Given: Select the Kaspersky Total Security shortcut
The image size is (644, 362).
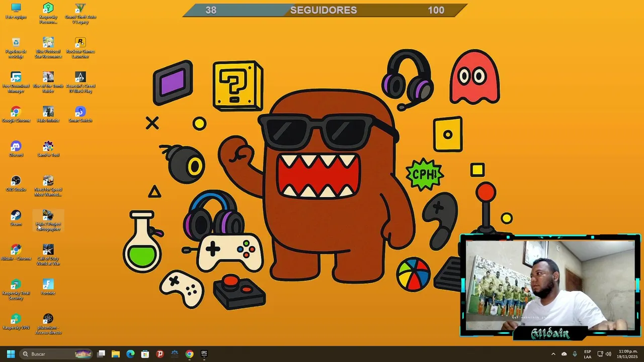Looking at the screenshot, I should point(16,290).
